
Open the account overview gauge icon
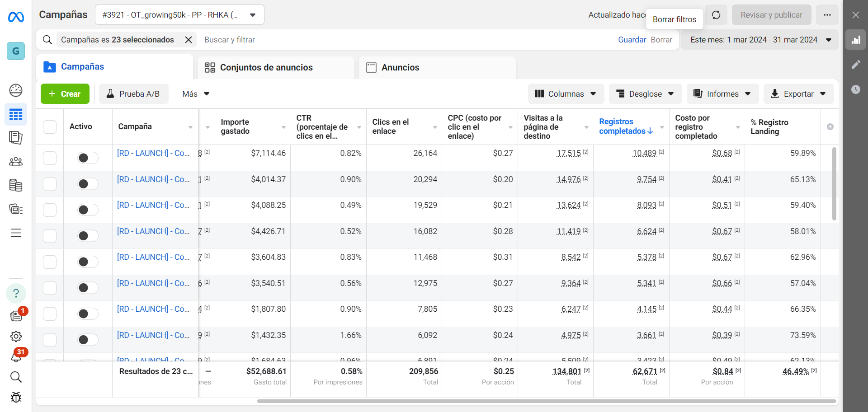16,90
